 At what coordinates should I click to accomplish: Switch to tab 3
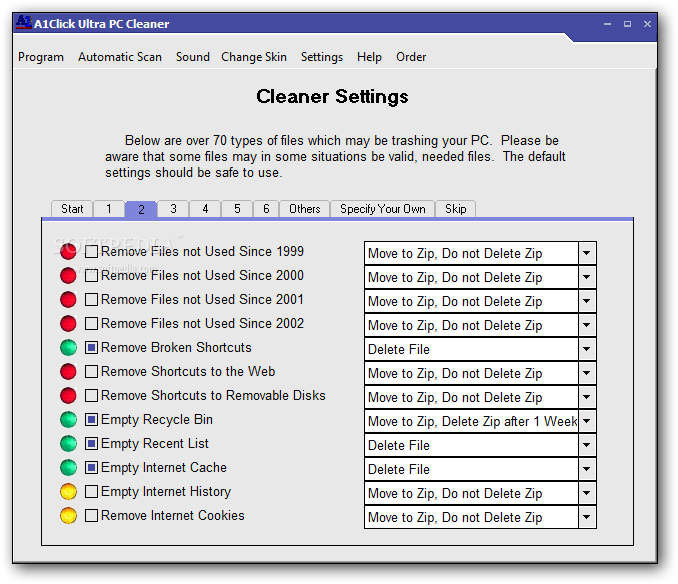(x=173, y=209)
